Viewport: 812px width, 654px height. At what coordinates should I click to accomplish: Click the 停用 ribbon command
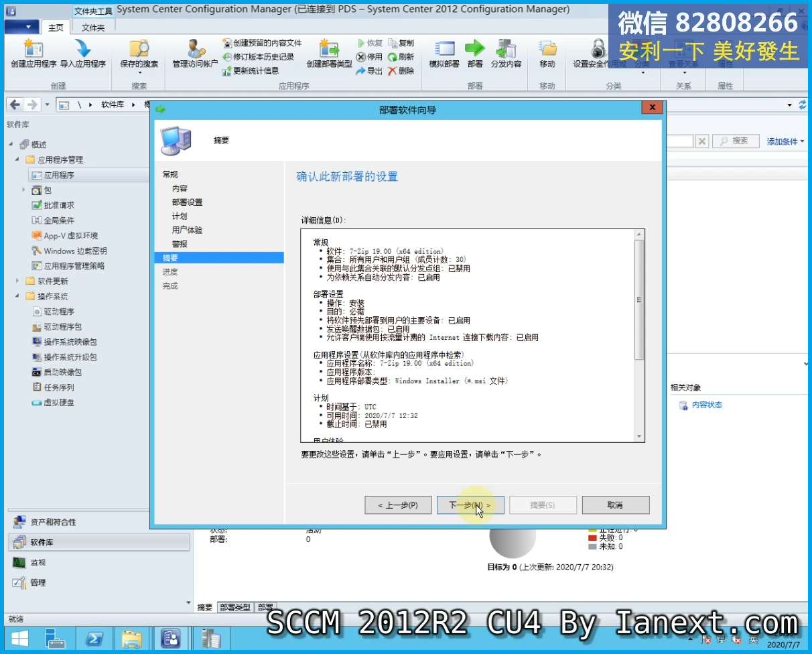coord(369,57)
